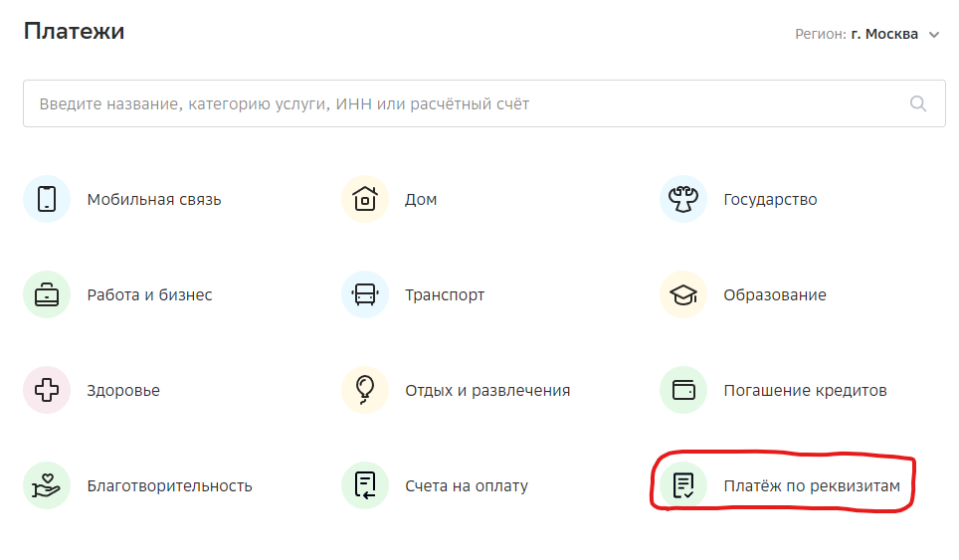Open Отдых и развлечения label
Image resolution: width=959 pixels, height=560 pixels.
[487, 391]
